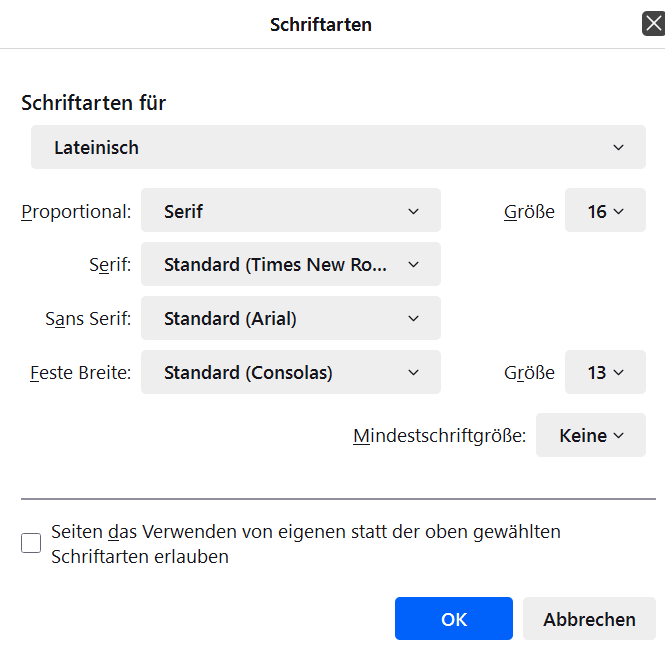Viewport: 665px width, 653px height.
Task: Click the Proportional label
Action: coord(76,212)
